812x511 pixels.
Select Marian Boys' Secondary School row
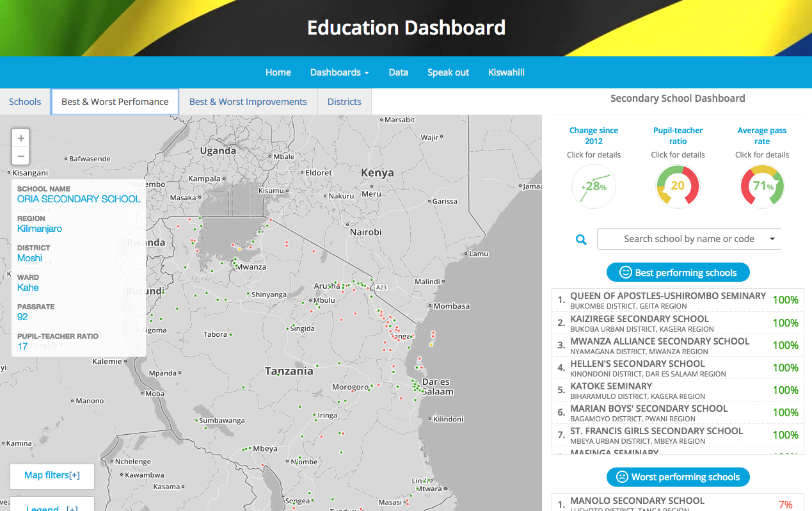pyautogui.click(x=678, y=413)
